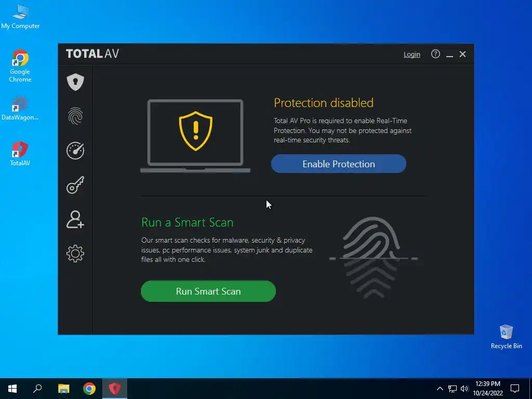
Task: Select the TotalAV desktop shortcut
Action: coord(20,154)
